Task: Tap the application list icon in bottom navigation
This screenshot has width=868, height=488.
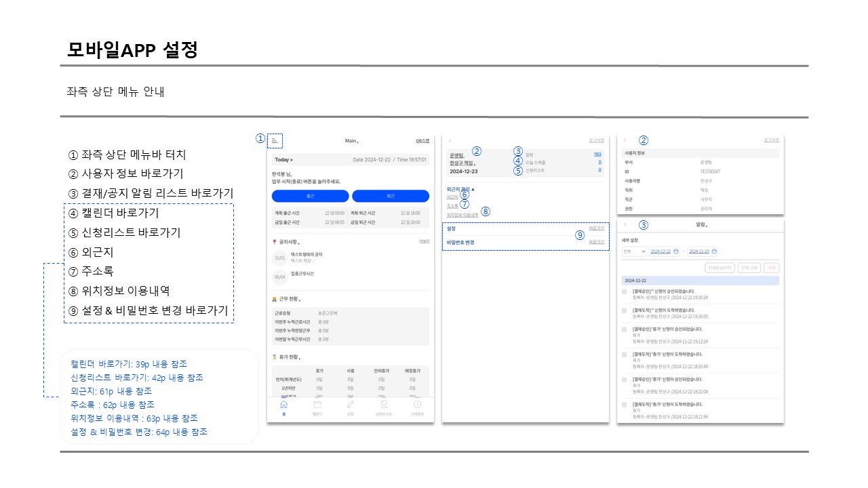Action: (384, 405)
